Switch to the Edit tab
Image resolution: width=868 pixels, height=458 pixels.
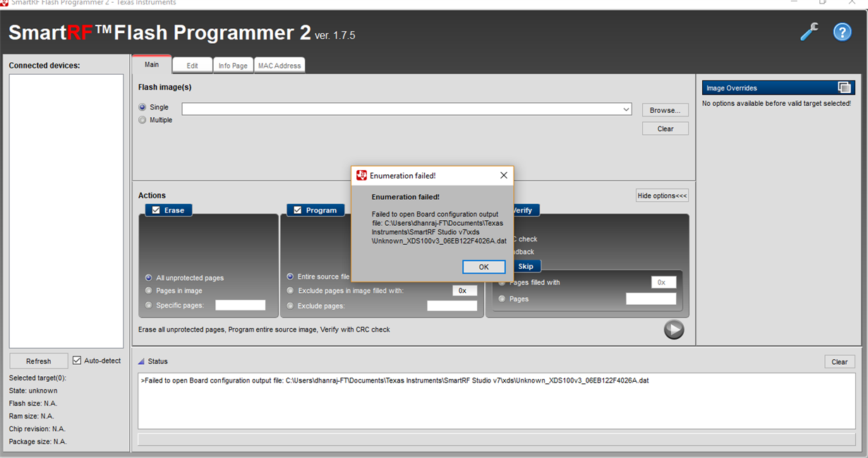coord(192,66)
